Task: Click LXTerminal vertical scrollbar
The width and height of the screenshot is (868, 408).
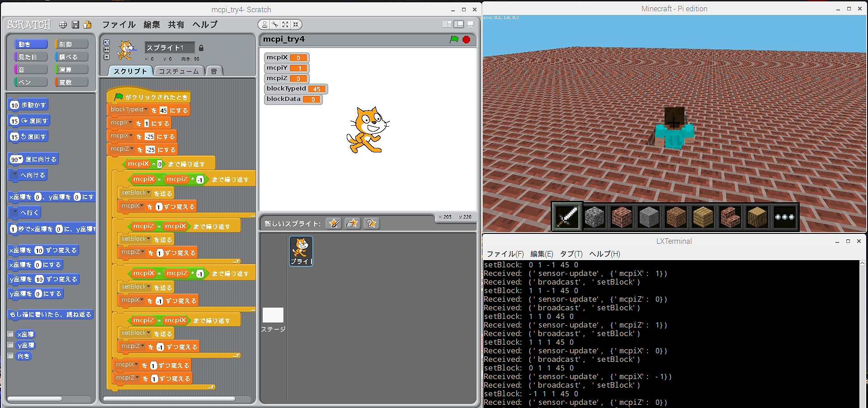Action: [863, 334]
